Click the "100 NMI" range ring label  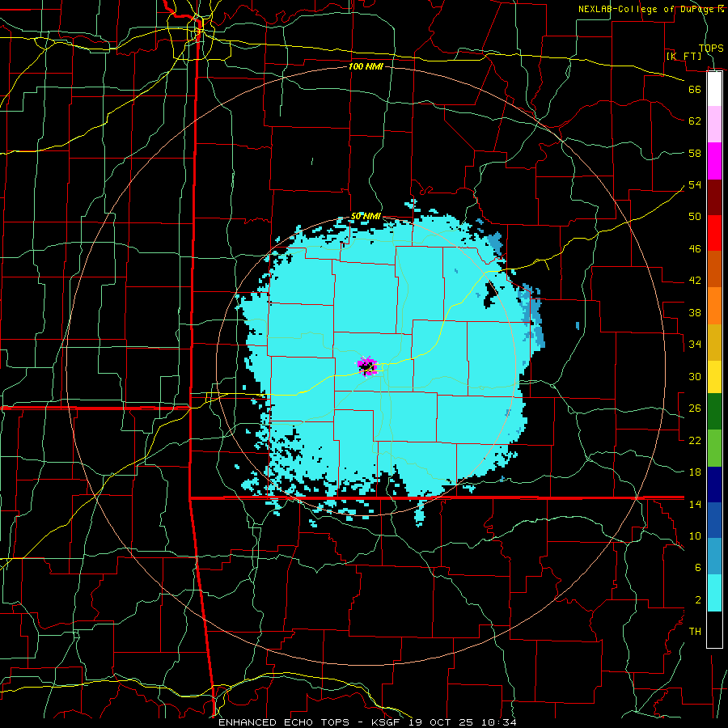pyautogui.click(x=366, y=66)
